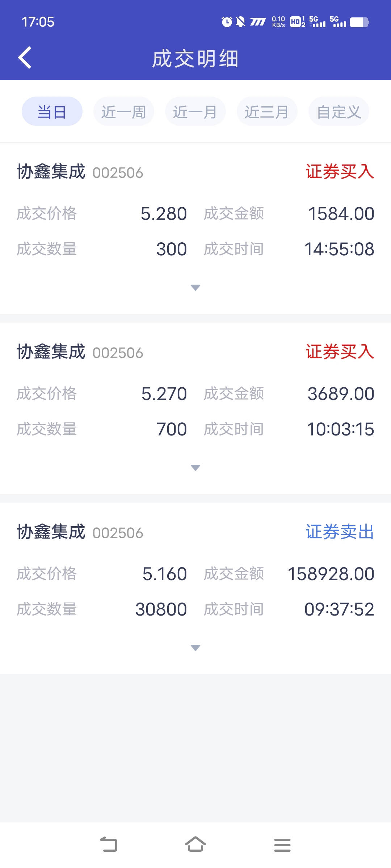Viewport: 391px width, 868px height.
Task: Expand the 10:03:15 trade details arrow
Action: point(195,468)
